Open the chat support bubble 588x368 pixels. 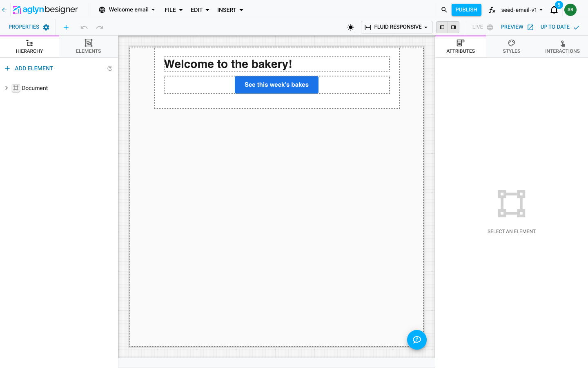(x=417, y=340)
